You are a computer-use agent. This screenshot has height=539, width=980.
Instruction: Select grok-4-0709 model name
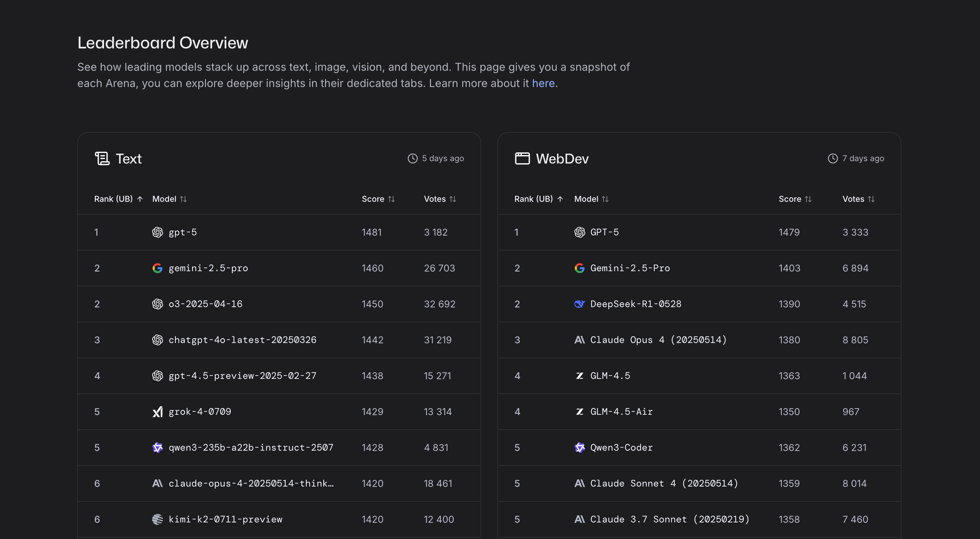point(200,412)
